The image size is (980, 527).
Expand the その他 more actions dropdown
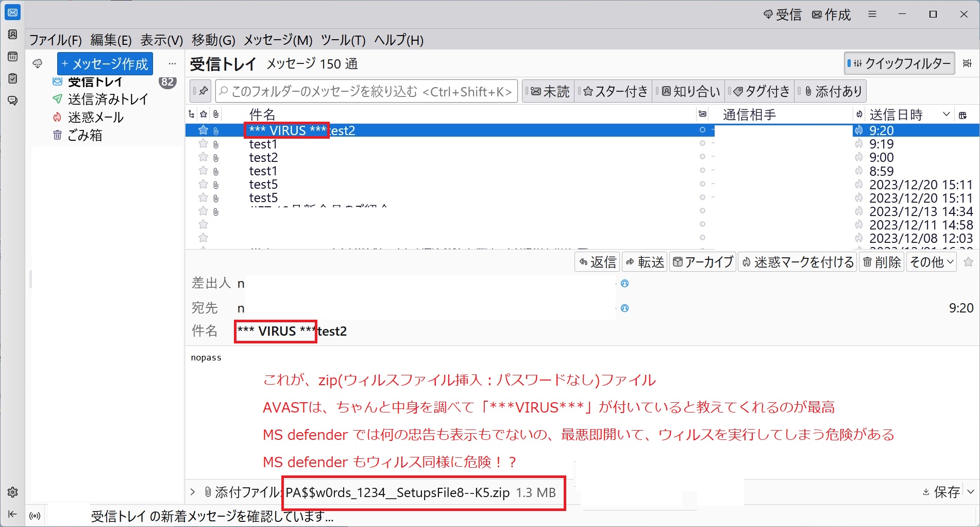(932, 262)
